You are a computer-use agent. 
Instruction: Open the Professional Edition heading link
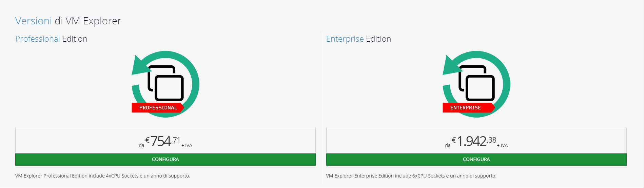[x=51, y=39]
